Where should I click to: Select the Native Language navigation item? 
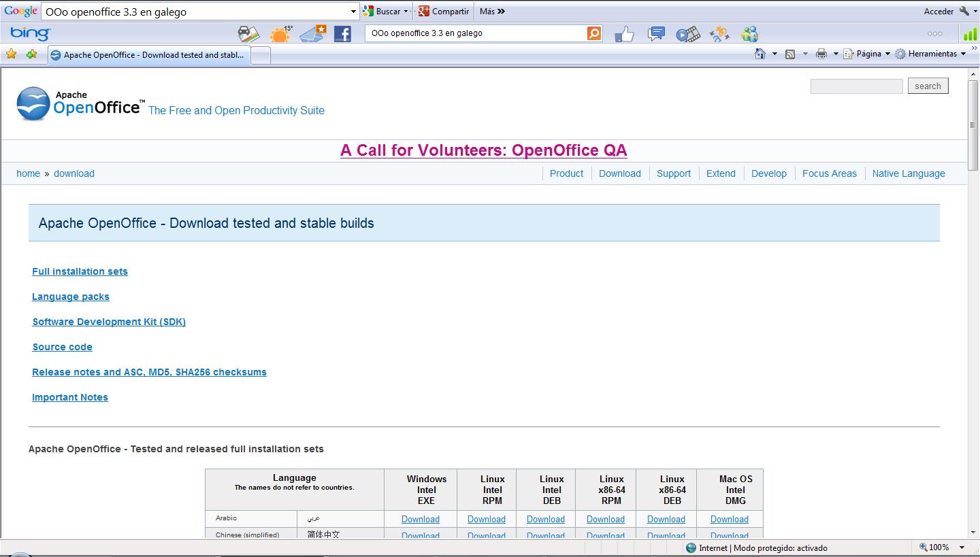tap(908, 173)
